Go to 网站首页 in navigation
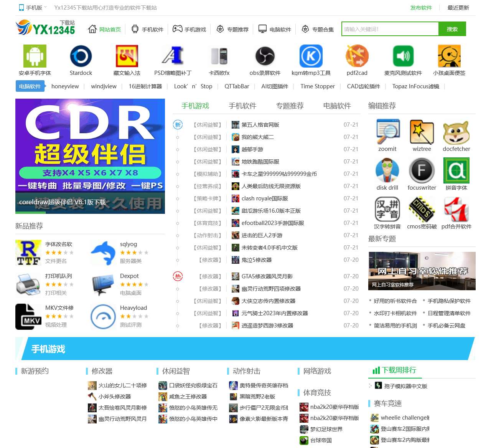 click(104, 29)
